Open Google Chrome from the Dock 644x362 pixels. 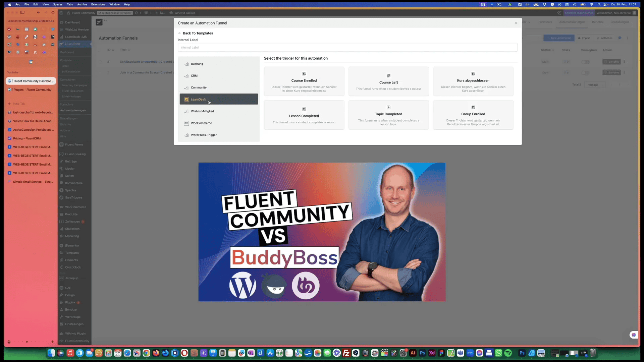146,353
